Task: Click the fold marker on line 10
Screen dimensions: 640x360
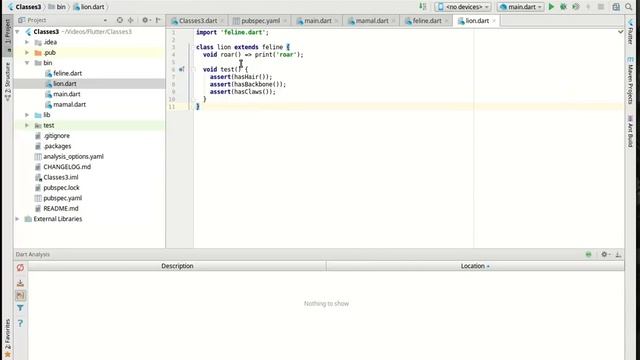Action: pyautogui.click(x=193, y=99)
